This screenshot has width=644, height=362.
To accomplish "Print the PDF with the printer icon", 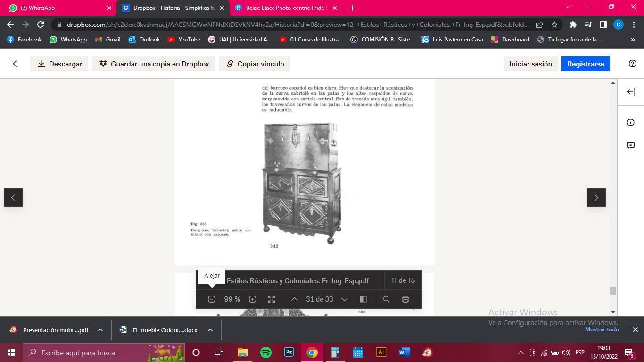I will (x=405, y=299).
